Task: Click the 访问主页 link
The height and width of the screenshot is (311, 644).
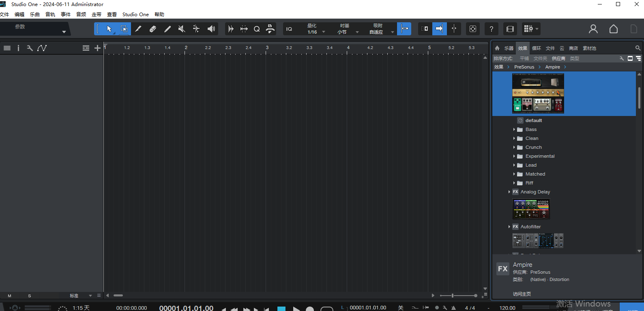Action: pos(522,294)
